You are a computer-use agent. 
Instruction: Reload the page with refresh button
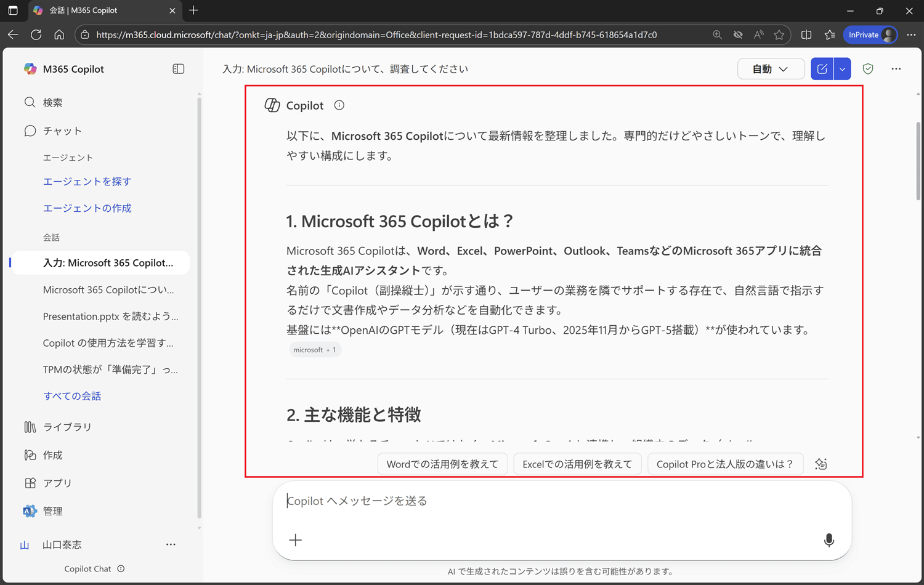click(36, 34)
